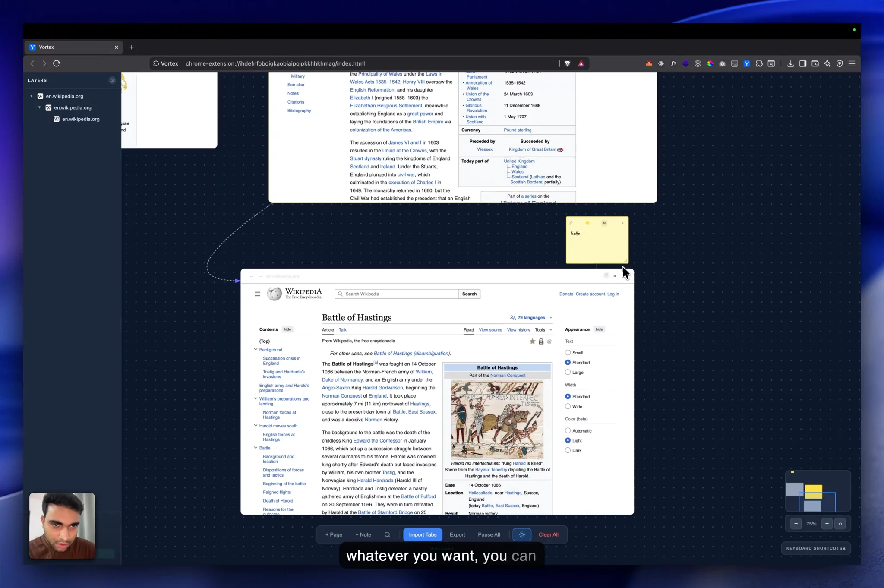
Task: Collapse William's preparations and landing section
Action: [x=256, y=398]
